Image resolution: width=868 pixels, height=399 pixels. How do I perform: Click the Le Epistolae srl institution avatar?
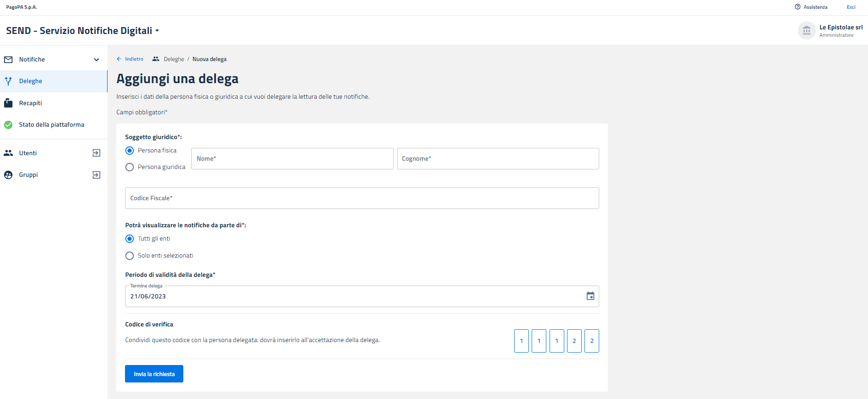[806, 31]
